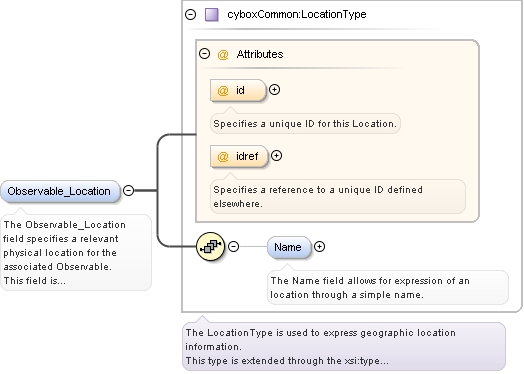Collapse the Attributes section
Image resolution: width=524 pixels, height=374 pixels.
click(205, 53)
